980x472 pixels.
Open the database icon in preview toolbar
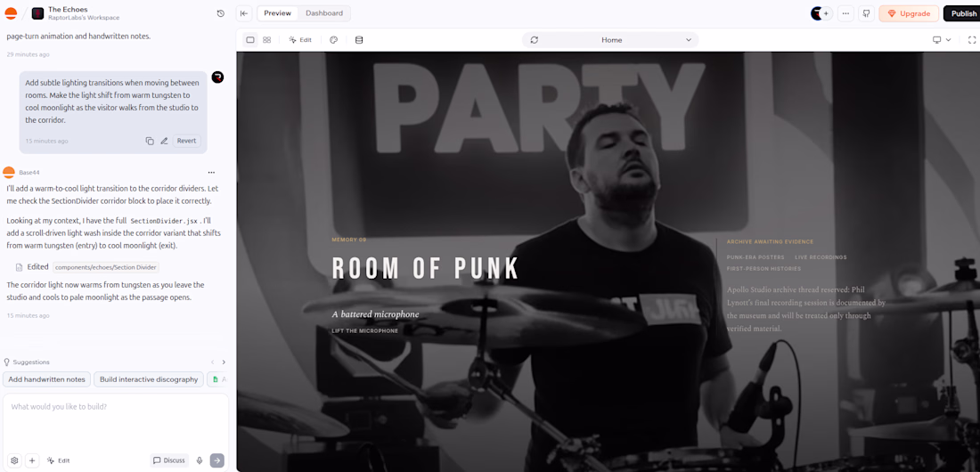coord(359,40)
